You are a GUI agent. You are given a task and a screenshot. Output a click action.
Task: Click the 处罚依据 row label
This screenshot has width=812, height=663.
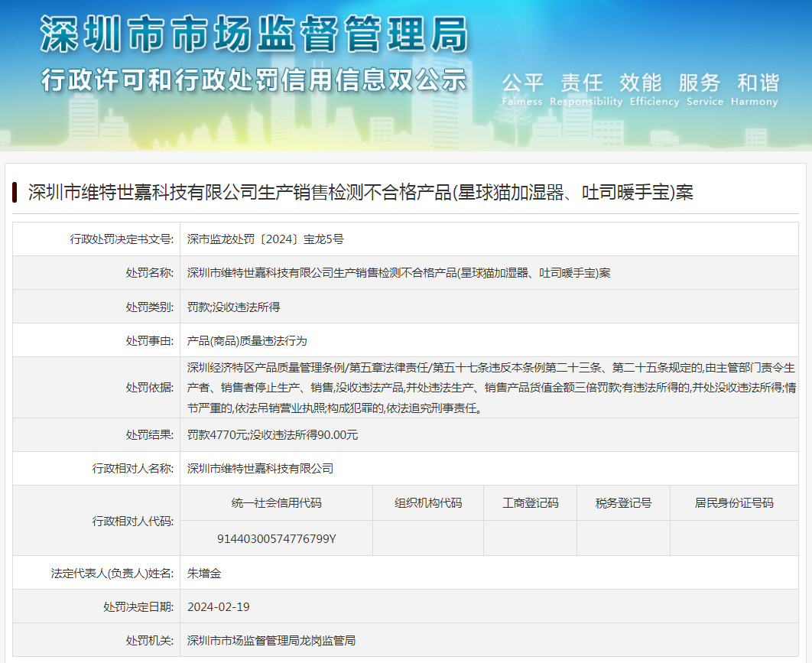(149, 388)
